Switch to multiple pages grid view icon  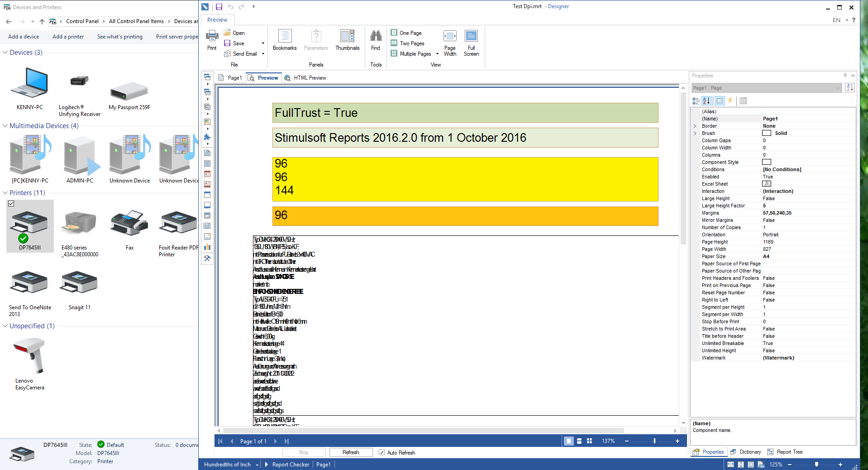point(589,441)
